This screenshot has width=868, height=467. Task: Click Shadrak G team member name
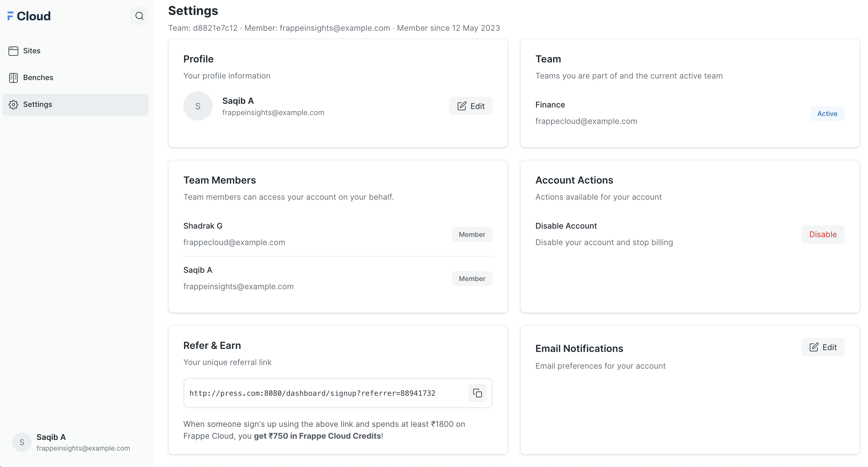[203, 226]
